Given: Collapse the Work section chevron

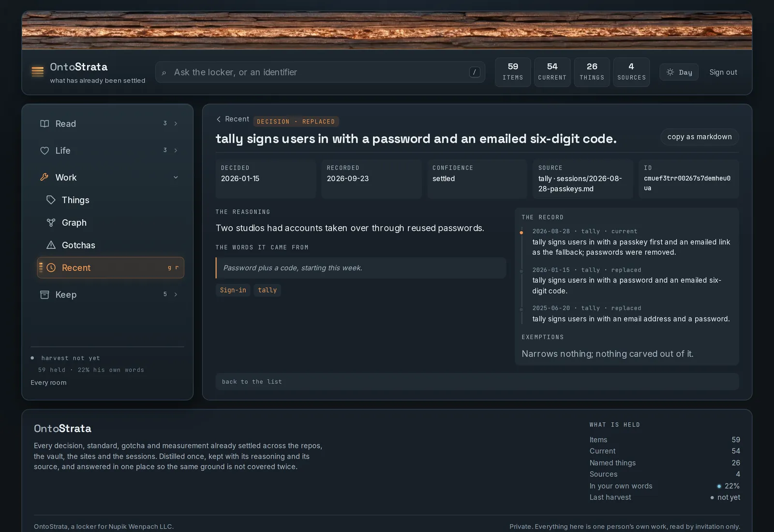Looking at the screenshot, I should point(176,177).
